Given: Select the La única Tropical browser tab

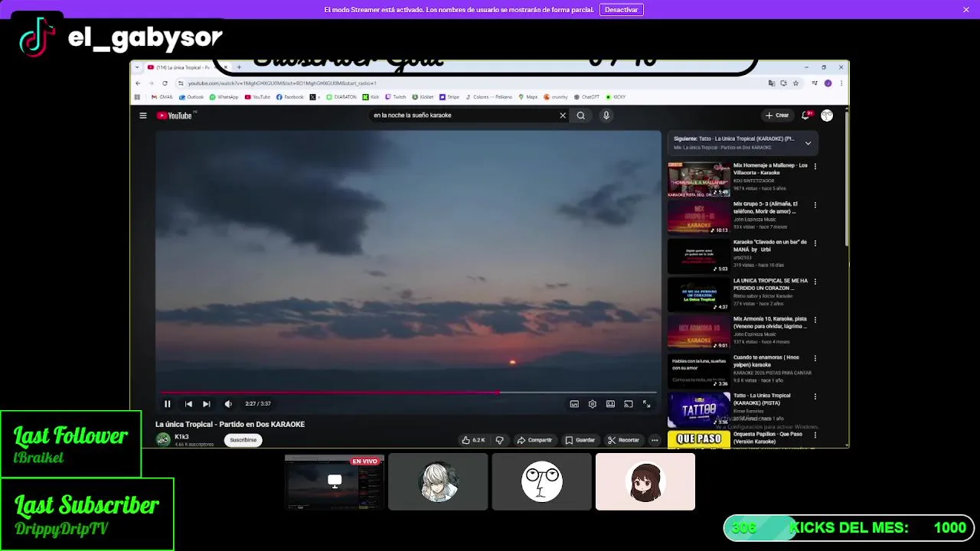Looking at the screenshot, I should click(x=182, y=67).
